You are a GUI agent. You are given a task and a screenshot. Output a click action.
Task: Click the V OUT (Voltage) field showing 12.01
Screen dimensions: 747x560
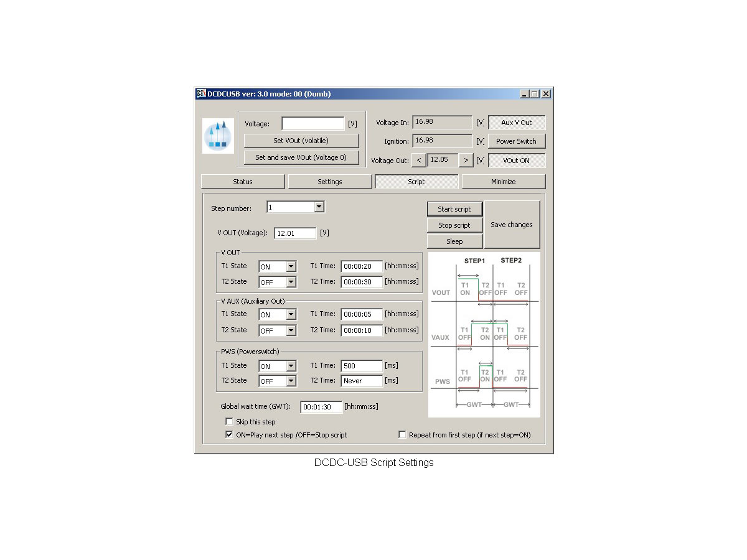click(295, 233)
